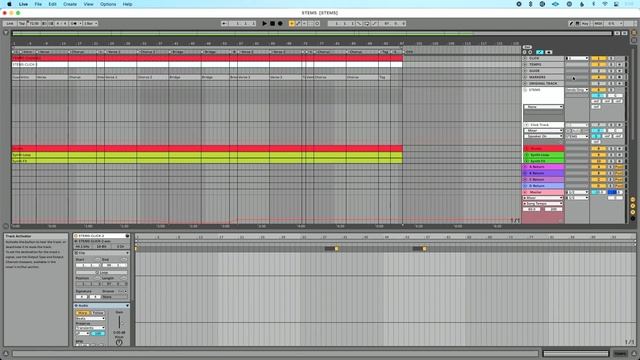640x360 pixels.
Task: Click the clip Pitch knob
Action: (119, 343)
